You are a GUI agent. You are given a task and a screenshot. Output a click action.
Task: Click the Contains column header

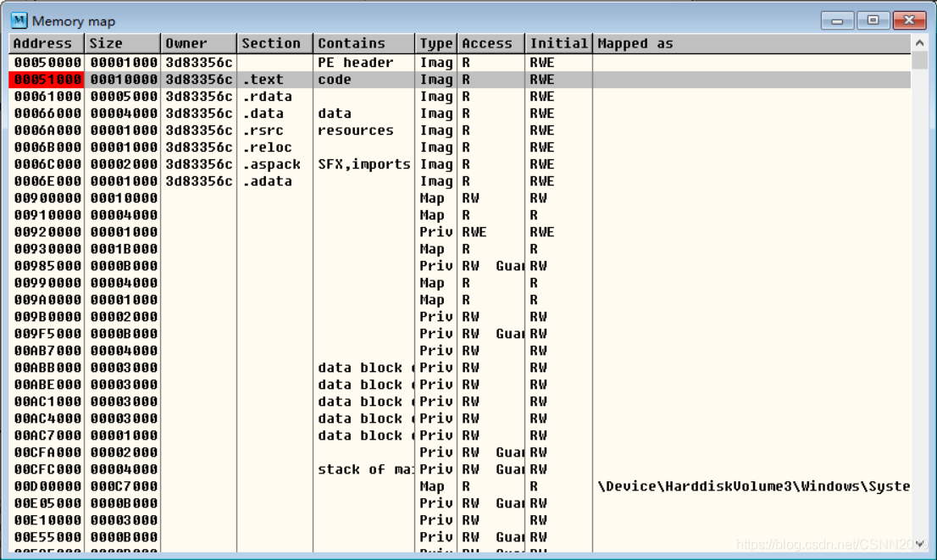tap(364, 43)
